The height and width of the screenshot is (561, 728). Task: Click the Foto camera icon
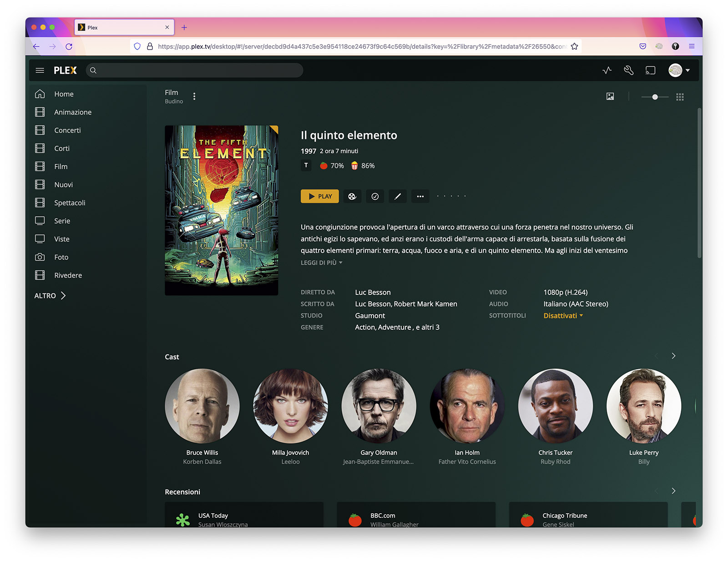point(40,258)
